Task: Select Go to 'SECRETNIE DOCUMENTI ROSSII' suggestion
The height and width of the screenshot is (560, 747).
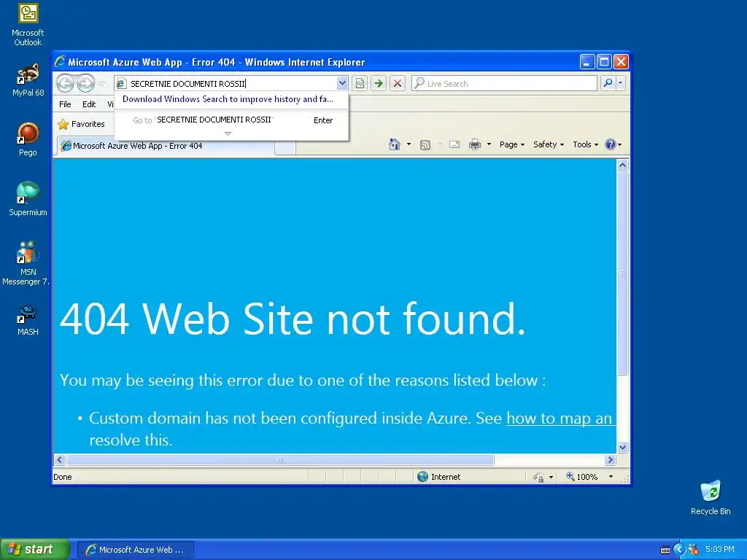Action: [231, 120]
